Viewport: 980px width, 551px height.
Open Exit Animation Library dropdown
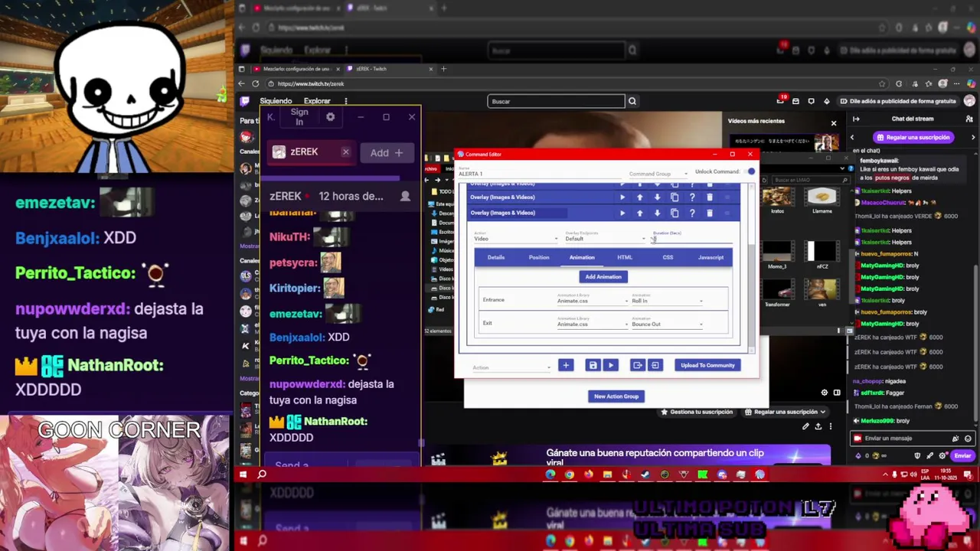592,323
